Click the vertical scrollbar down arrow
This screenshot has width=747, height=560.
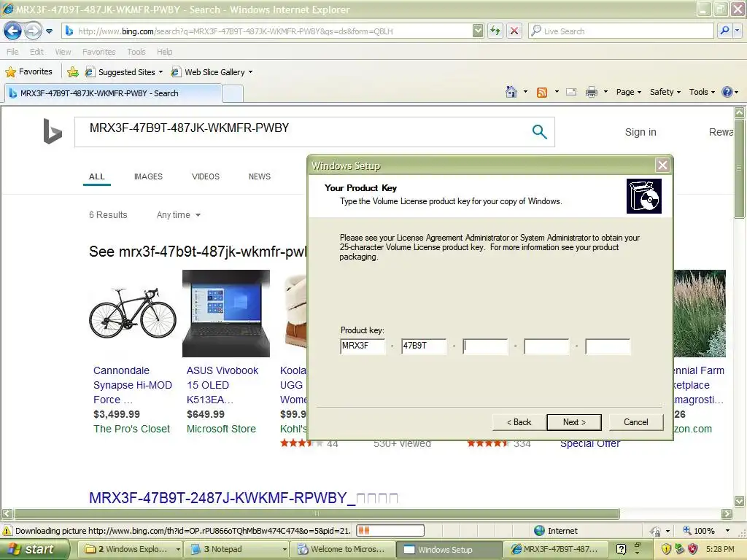[739, 501]
